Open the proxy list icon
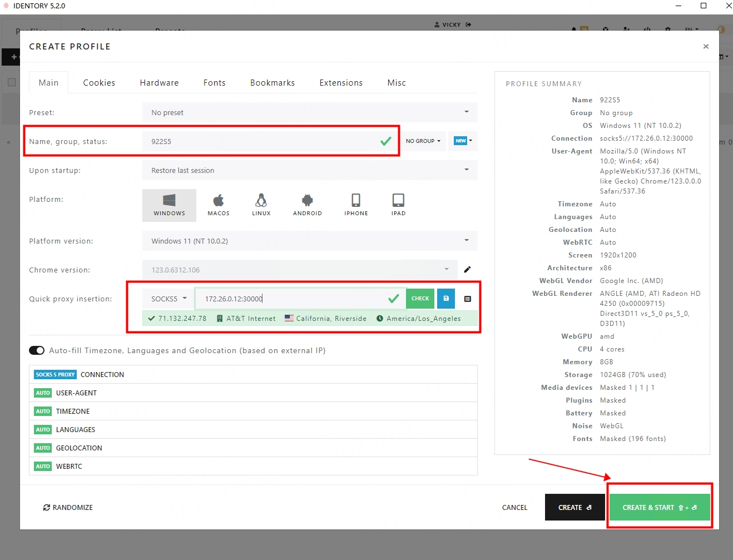The image size is (733, 560). 468,299
